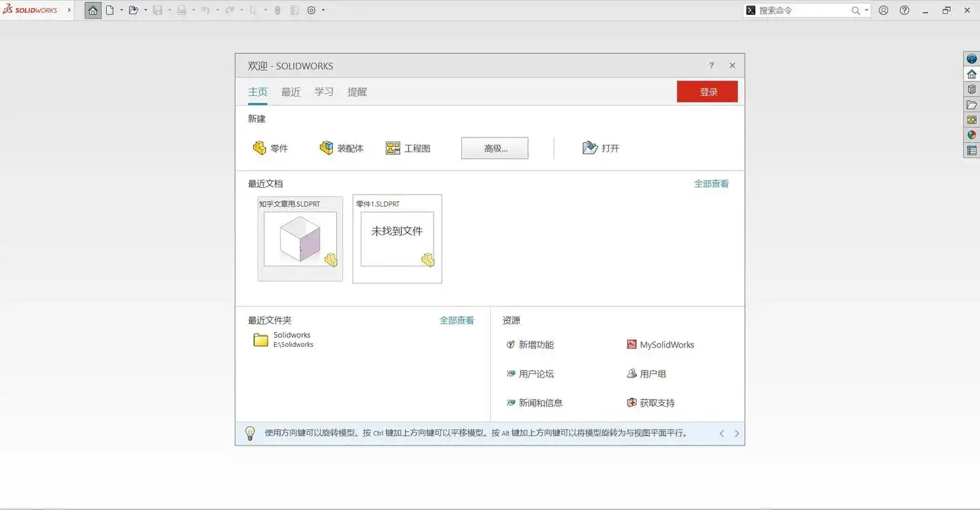Image resolution: width=980 pixels, height=510 pixels.
Task: Click the Options gear icon
Action: pos(311,10)
